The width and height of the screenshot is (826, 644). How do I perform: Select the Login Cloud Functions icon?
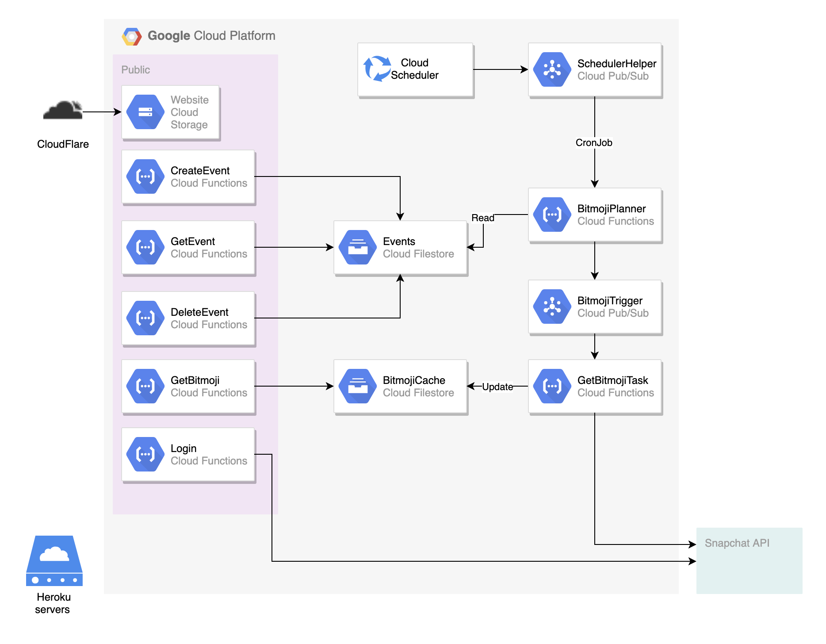145,454
